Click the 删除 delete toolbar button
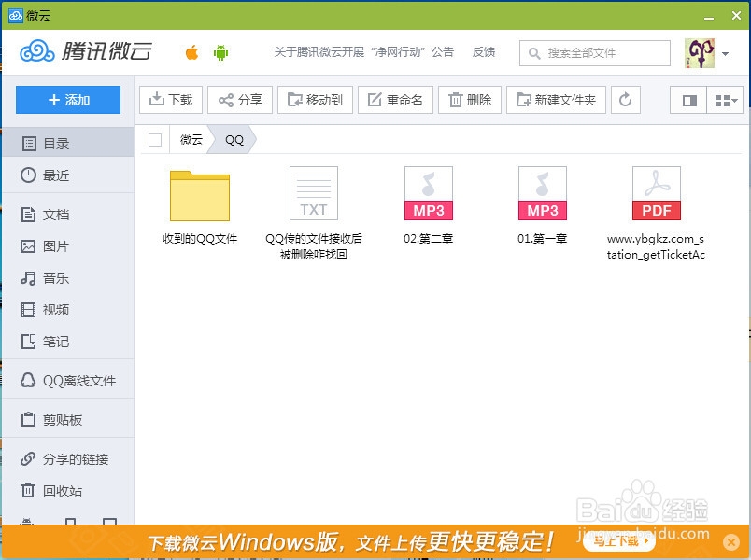The height and width of the screenshot is (560, 751). pos(470,100)
